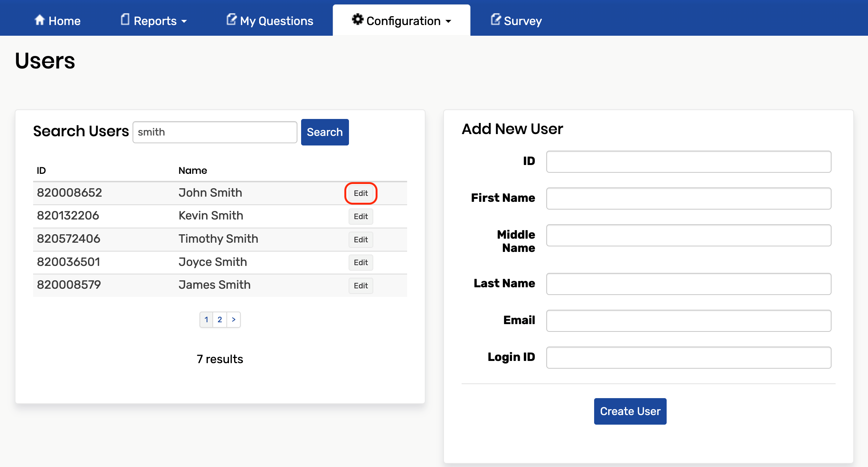Edit user John Smith
This screenshot has width=868, height=467.
[361, 193]
